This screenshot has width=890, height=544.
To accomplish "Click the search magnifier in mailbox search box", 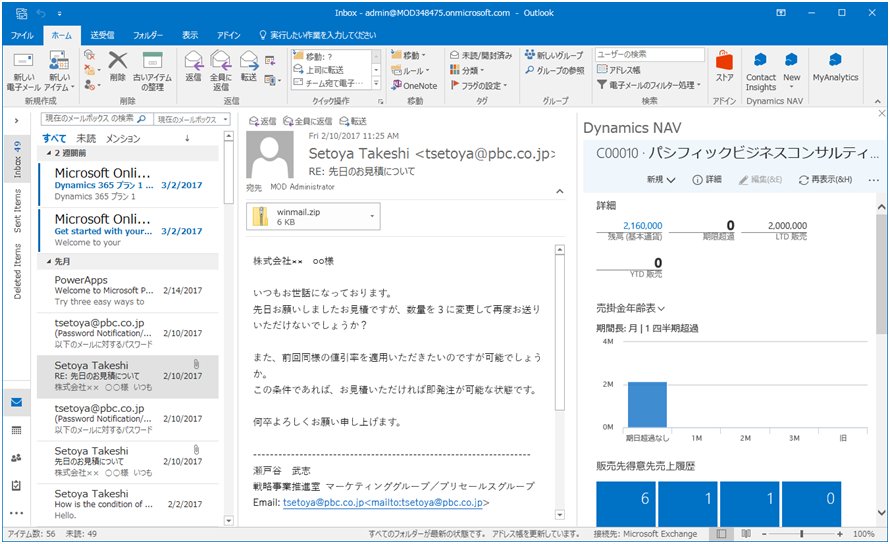I will pos(141,119).
